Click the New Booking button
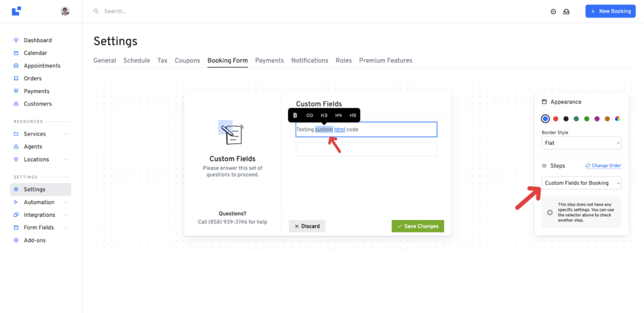This screenshot has height=313, width=644. pos(610,11)
